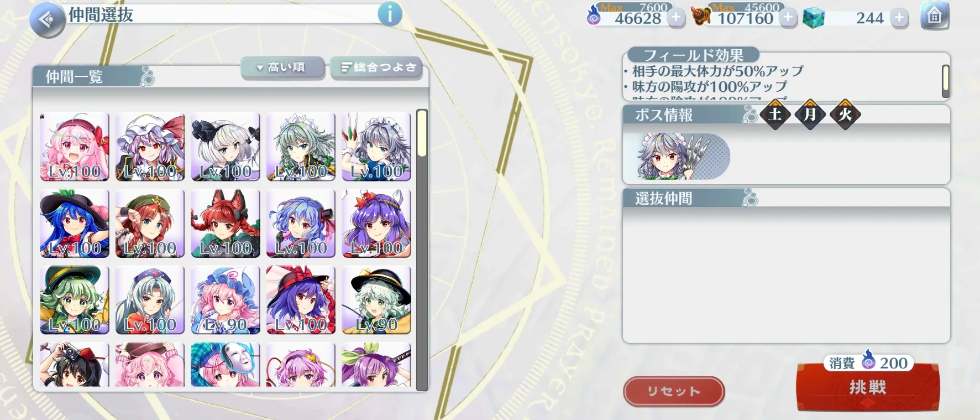Select the 火 element diamond icon
The width and height of the screenshot is (980, 420).
click(845, 115)
